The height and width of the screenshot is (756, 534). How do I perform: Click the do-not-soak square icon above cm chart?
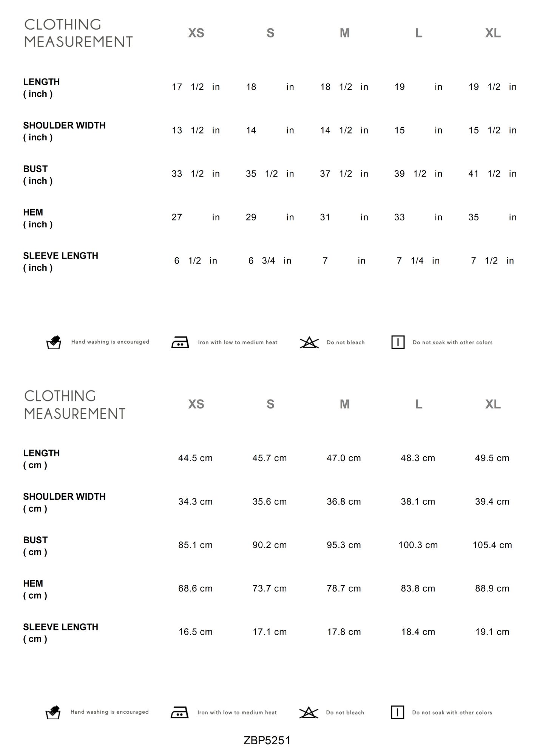(x=398, y=342)
